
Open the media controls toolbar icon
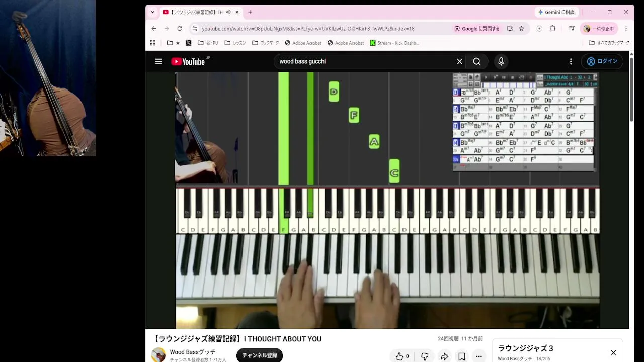point(572,29)
